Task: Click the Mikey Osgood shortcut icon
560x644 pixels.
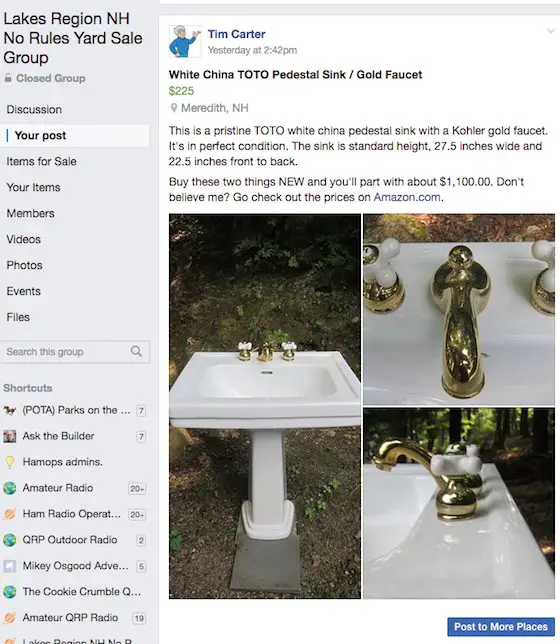Action: coord(9,566)
